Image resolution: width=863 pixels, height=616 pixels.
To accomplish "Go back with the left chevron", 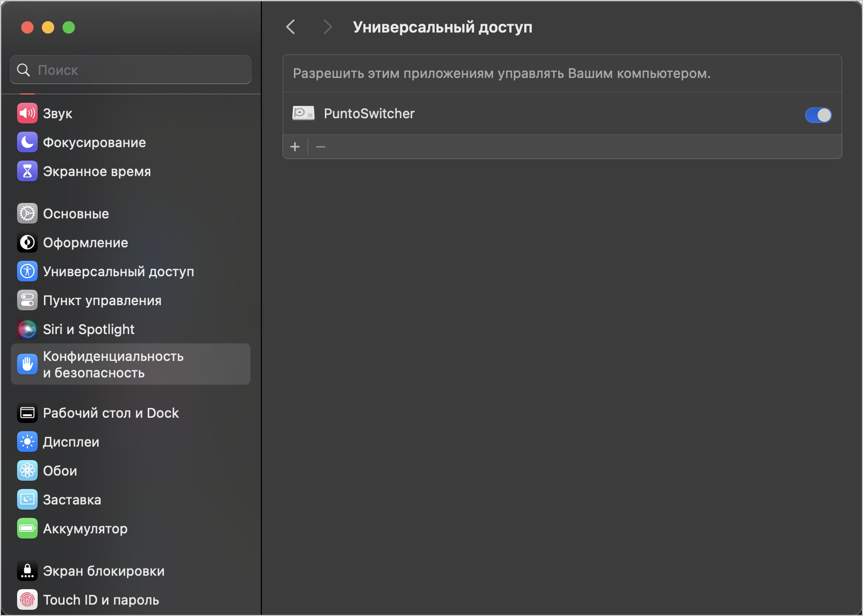I will click(x=291, y=27).
